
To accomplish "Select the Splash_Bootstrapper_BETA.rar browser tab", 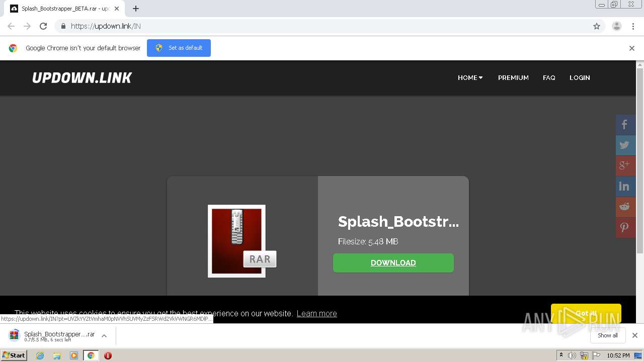I will click(64, 9).
